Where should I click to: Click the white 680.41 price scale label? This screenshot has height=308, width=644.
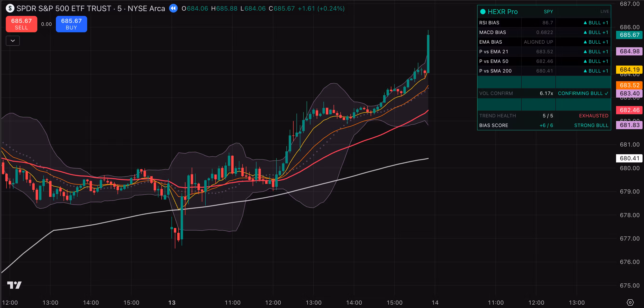coord(629,158)
